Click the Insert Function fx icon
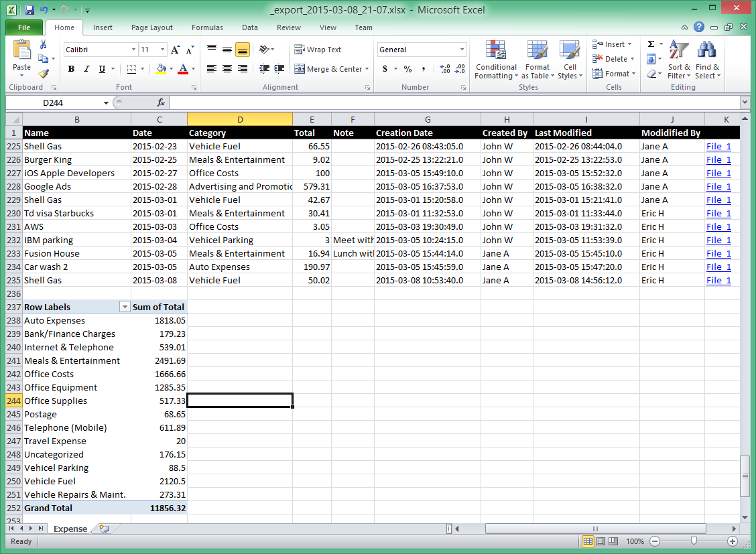This screenshot has width=756, height=554. click(x=161, y=102)
